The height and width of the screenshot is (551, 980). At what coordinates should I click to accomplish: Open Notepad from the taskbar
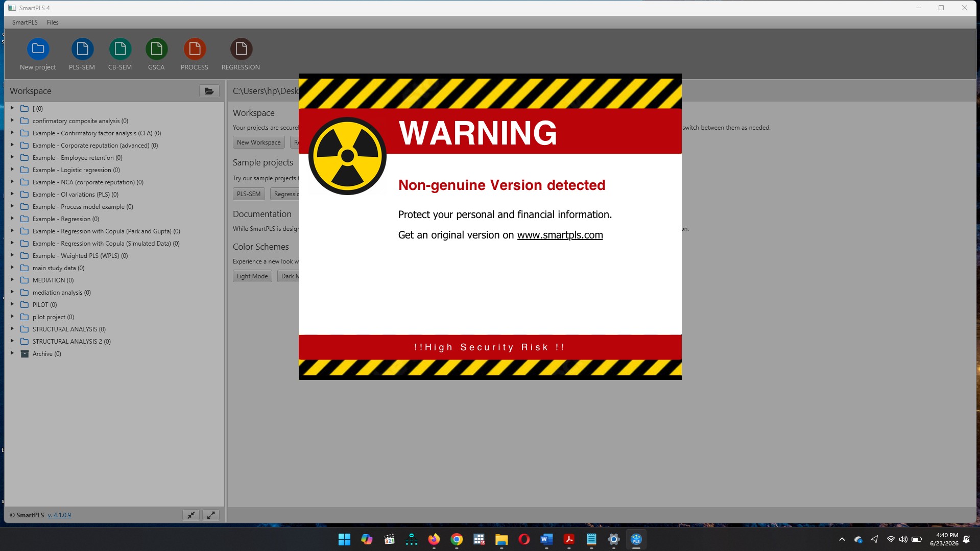(x=591, y=539)
